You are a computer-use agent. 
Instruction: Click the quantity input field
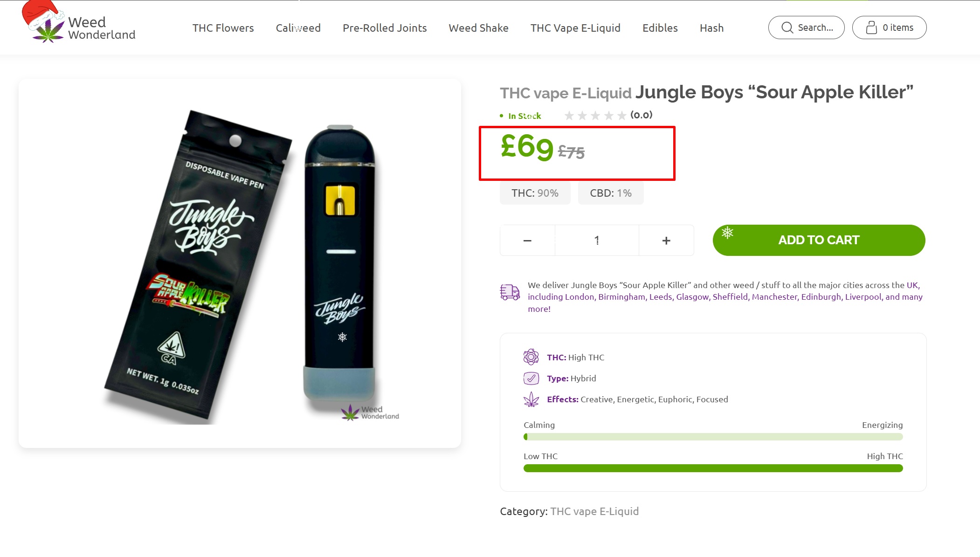pyautogui.click(x=597, y=241)
